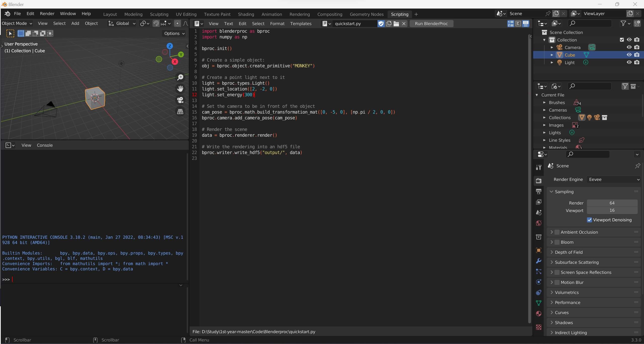Image resolution: width=644 pixels, height=344 pixels.
Task: Switch orthographic/perspective with grid icon
Action: tap(180, 112)
